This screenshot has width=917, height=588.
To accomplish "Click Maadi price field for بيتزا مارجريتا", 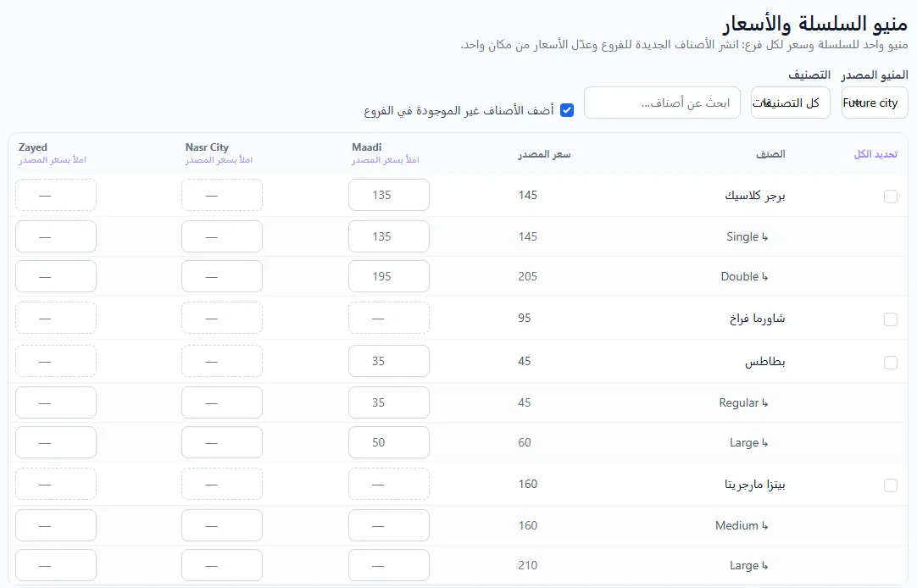I will coord(389,484).
